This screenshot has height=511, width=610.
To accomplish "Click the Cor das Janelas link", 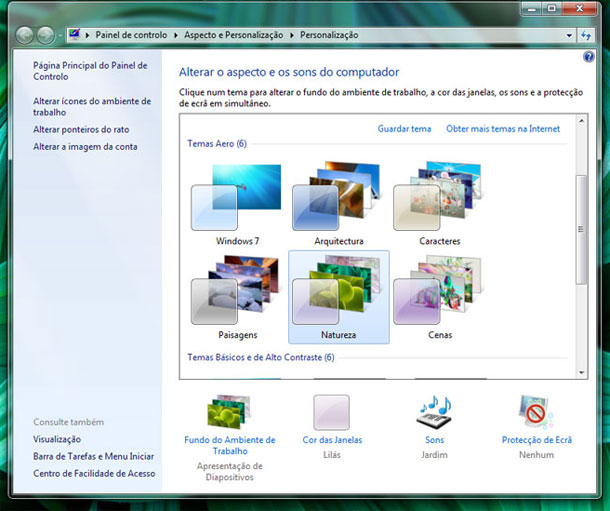I will pos(332,440).
